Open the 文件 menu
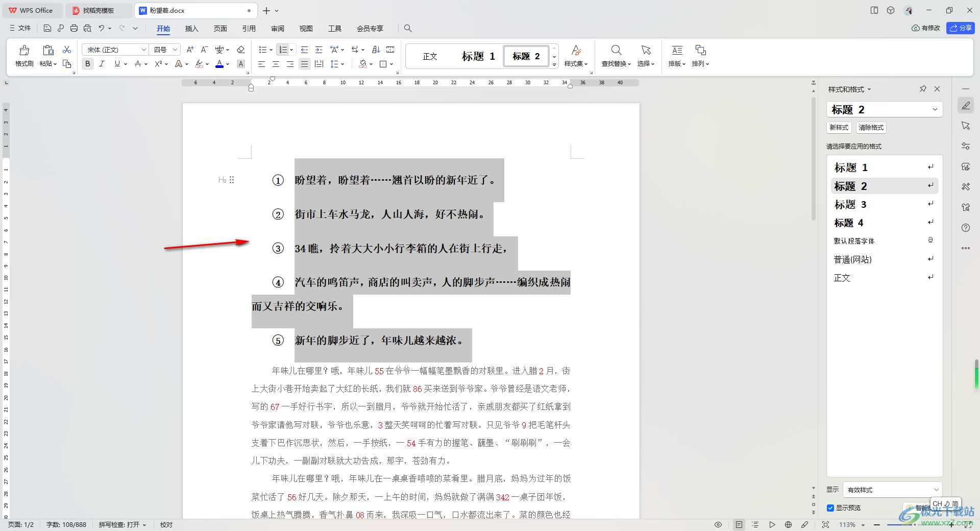Screen dimensions: 980x531 (x=20, y=28)
